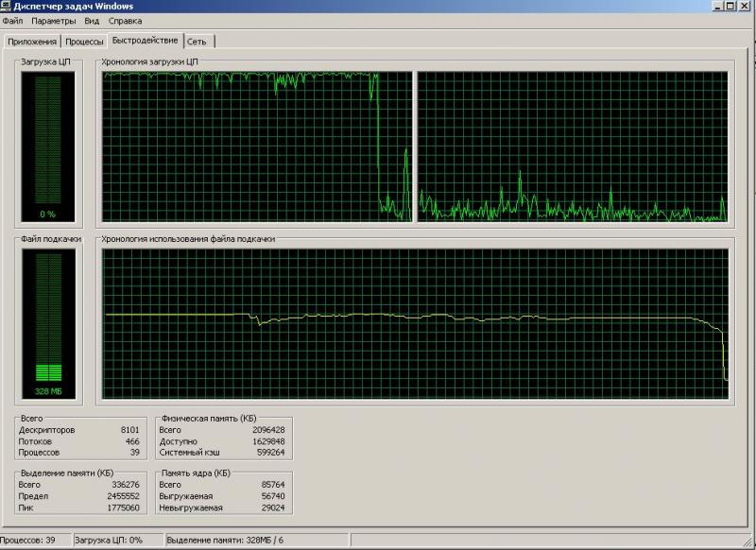Switch to the Процессы tab
The image size is (756, 550).
85,42
